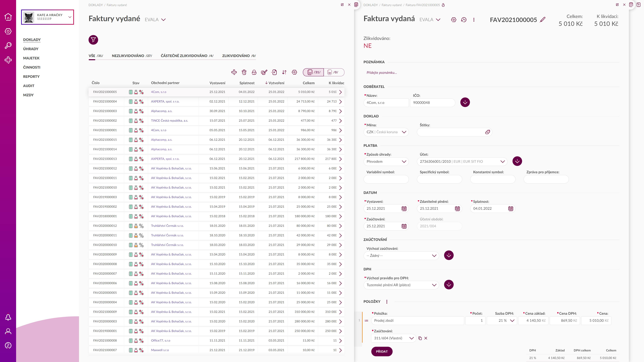644x362 pixels.
Task: Click the sort arrows icon in the list toolbar
Action: pyautogui.click(x=284, y=72)
